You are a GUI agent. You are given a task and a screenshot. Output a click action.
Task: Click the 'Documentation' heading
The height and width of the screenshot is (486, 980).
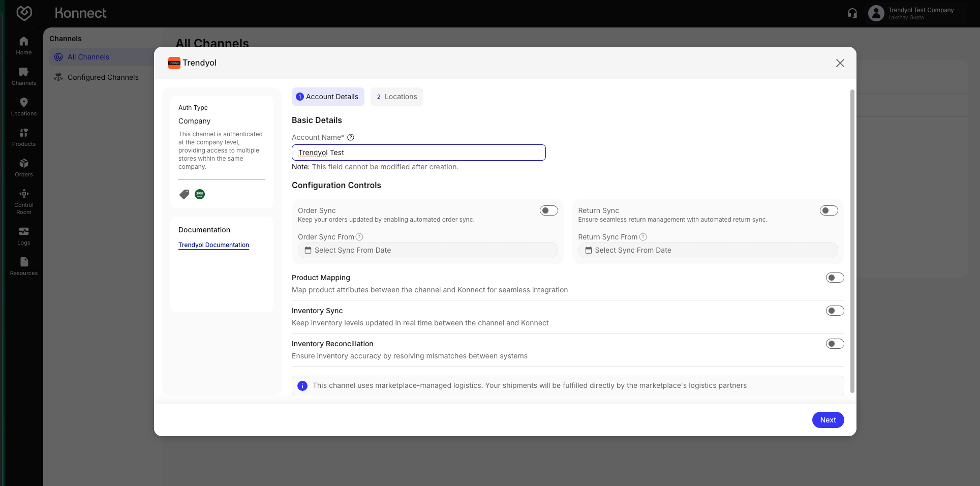coord(204,230)
